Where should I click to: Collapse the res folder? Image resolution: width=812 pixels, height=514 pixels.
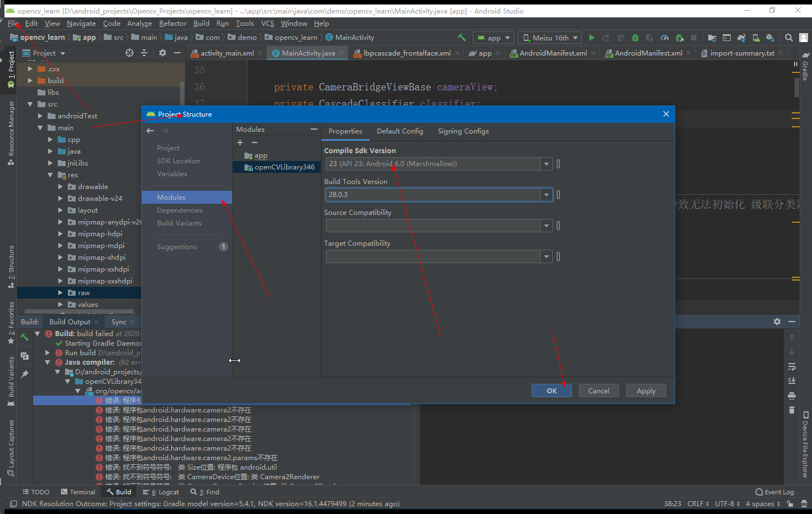coord(51,175)
